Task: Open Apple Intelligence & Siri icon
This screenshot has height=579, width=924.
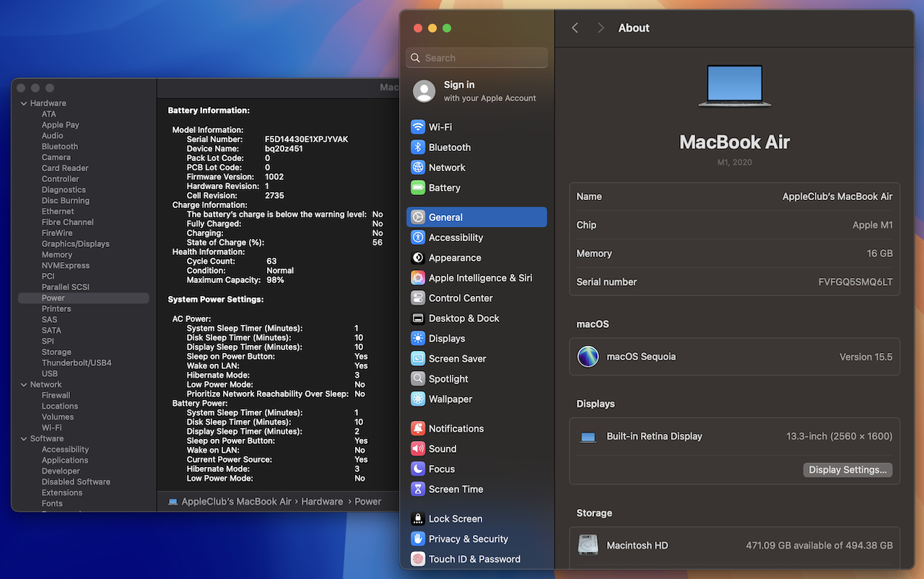Action: (x=418, y=278)
